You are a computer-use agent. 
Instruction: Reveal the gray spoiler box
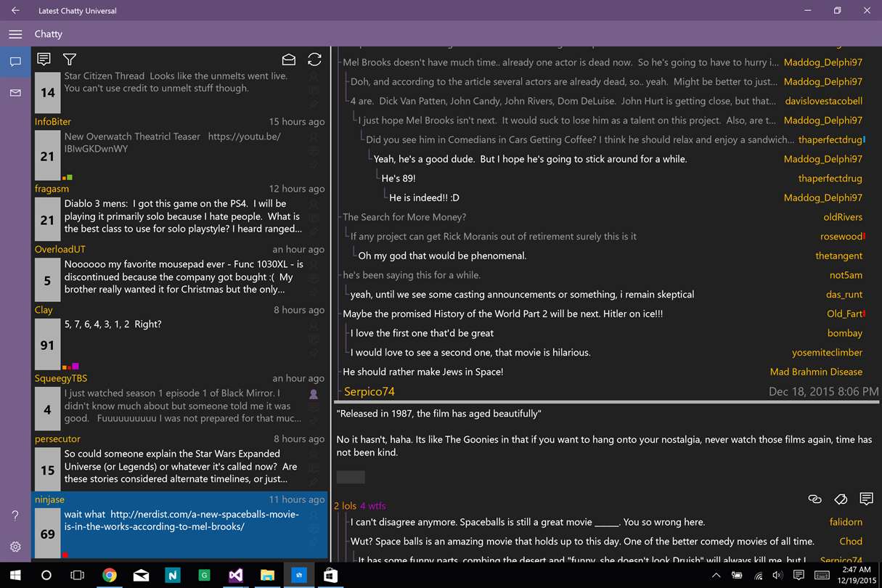tap(351, 477)
